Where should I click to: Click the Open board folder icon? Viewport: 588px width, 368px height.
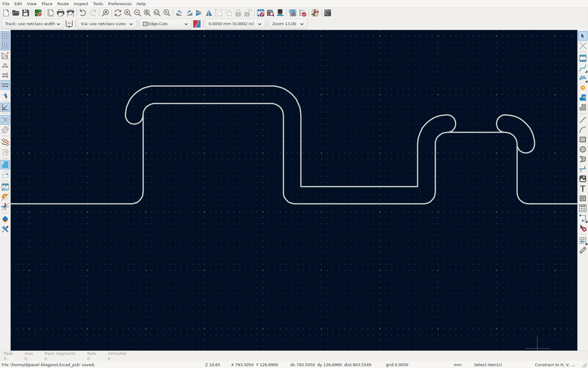(x=16, y=13)
